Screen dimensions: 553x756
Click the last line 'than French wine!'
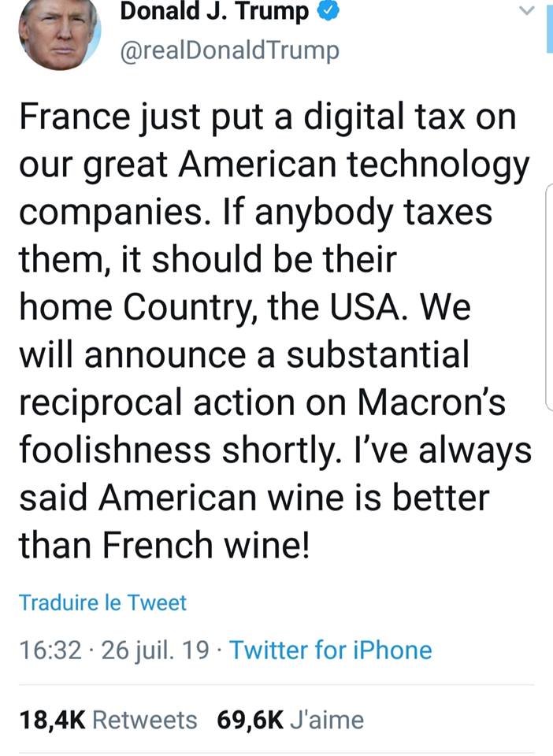(164, 545)
